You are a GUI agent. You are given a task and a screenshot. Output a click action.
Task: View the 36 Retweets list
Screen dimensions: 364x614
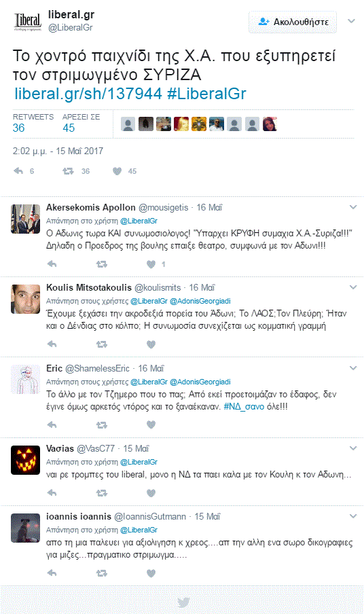coord(33,123)
